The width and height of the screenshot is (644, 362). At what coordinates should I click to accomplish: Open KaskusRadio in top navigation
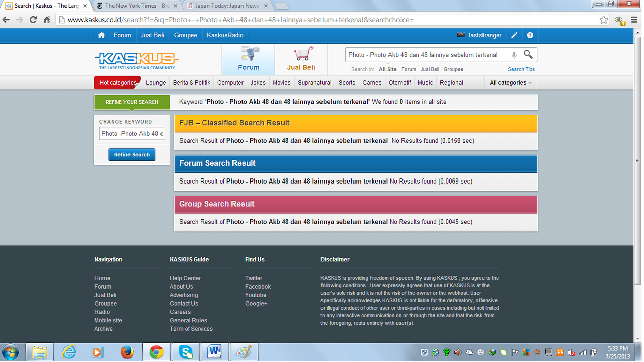click(x=225, y=35)
